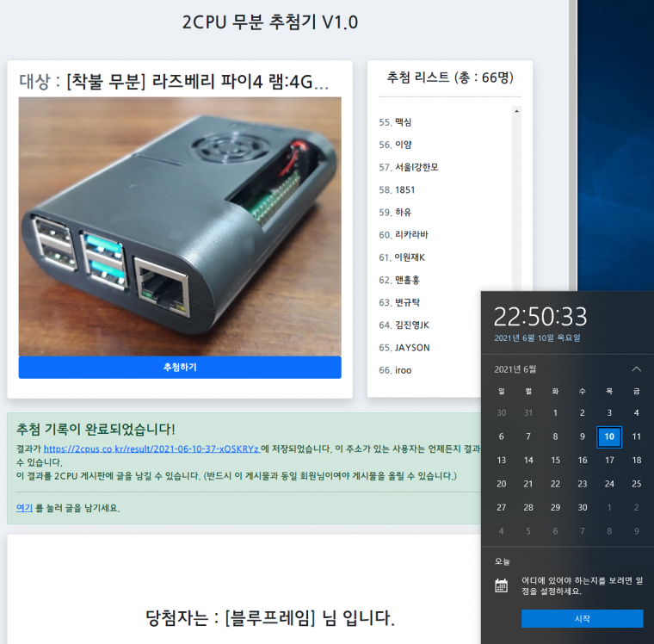This screenshot has height=644, width=654.
Task: Click list entry 59. 하유
Action: 395,212
